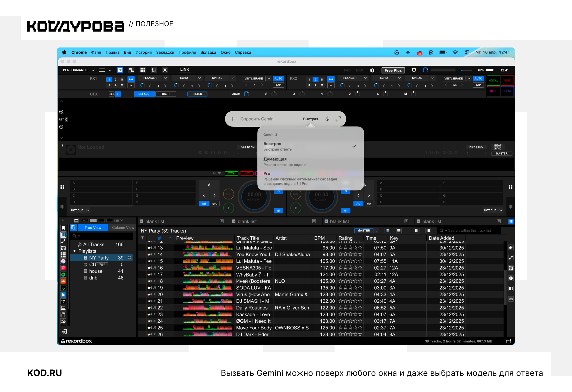Screen dimensions: 572x392
Task: Click Search within this track list field
Action: pyautogui.click(x=469, y=230)
